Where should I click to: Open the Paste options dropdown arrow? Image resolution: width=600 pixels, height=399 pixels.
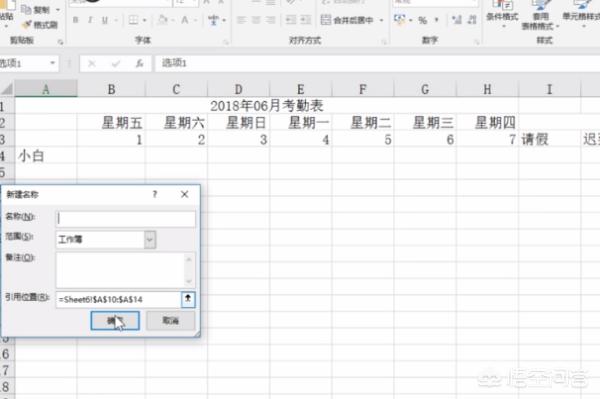tap(5, 26)
